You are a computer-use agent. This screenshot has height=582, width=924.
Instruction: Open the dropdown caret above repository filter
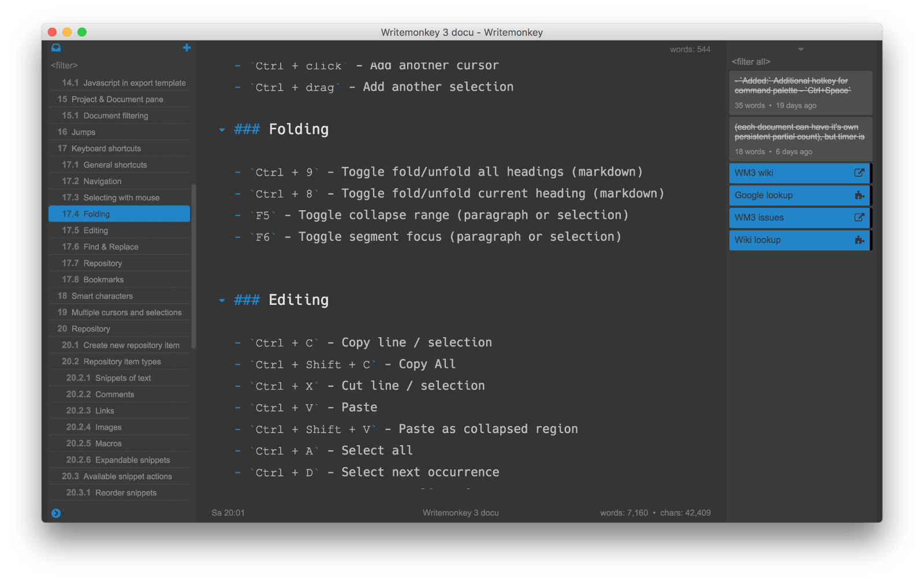pyautogui.click(x=800, y=50)
